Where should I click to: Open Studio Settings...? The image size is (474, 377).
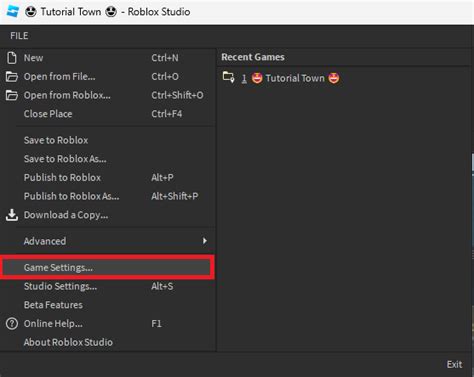108,286
